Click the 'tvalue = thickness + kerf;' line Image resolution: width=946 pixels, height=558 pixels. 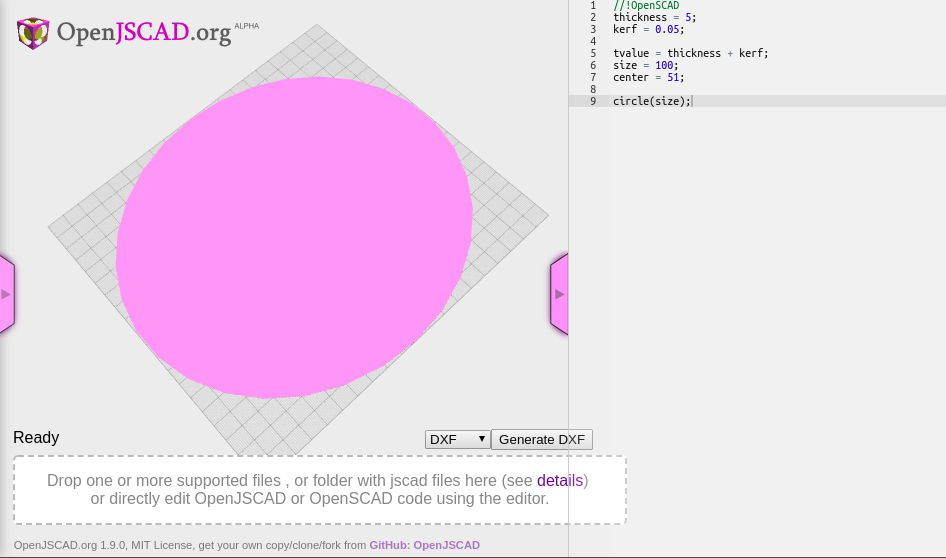691,53
